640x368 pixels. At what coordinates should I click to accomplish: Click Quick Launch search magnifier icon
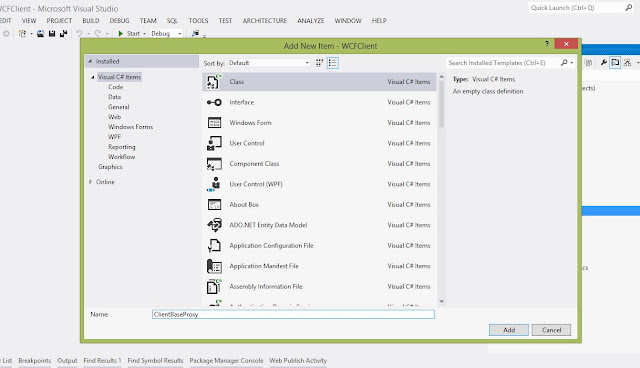tap(629, 7)
